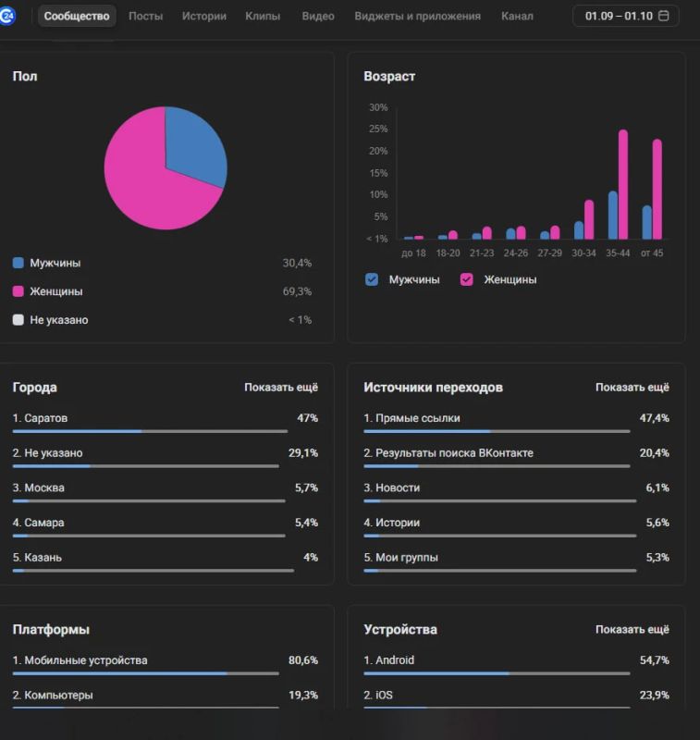Switch to Виджеты и приложения tab
Screen dimensions: 700x740
(x=418, y=16)
